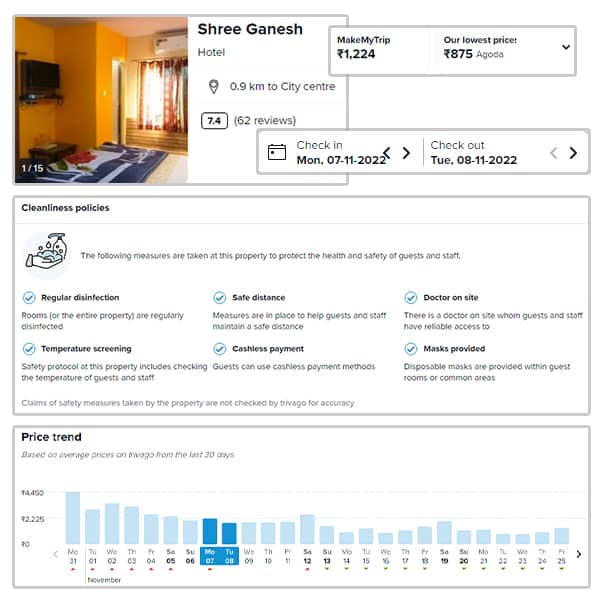Select the Sa 12 price bar
The width and height of the screenshot is (600, 600).
click(x=307, y=529)
